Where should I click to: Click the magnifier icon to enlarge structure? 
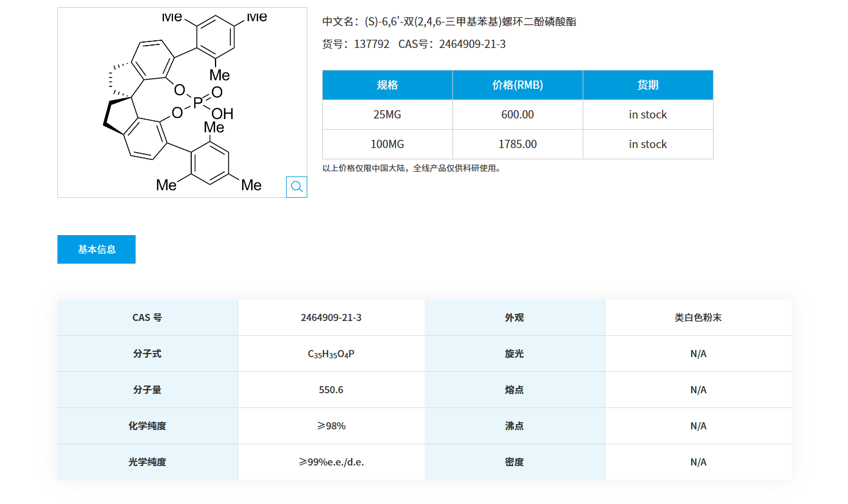coord(297,187)
